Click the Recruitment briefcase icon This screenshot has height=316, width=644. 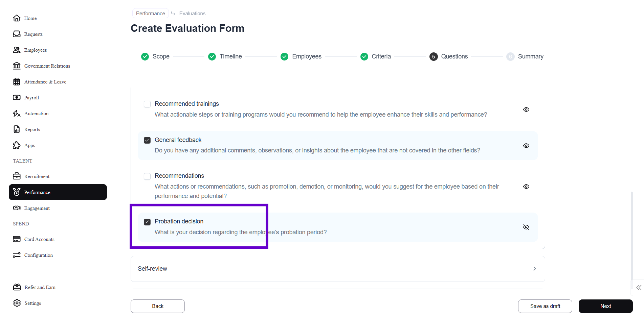(17, 176)
